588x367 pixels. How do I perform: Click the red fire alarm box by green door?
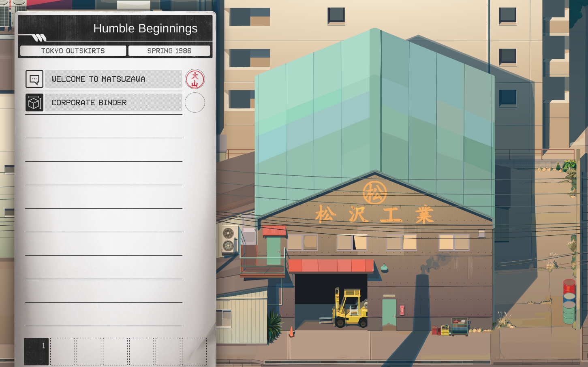[x=402, y=310]
